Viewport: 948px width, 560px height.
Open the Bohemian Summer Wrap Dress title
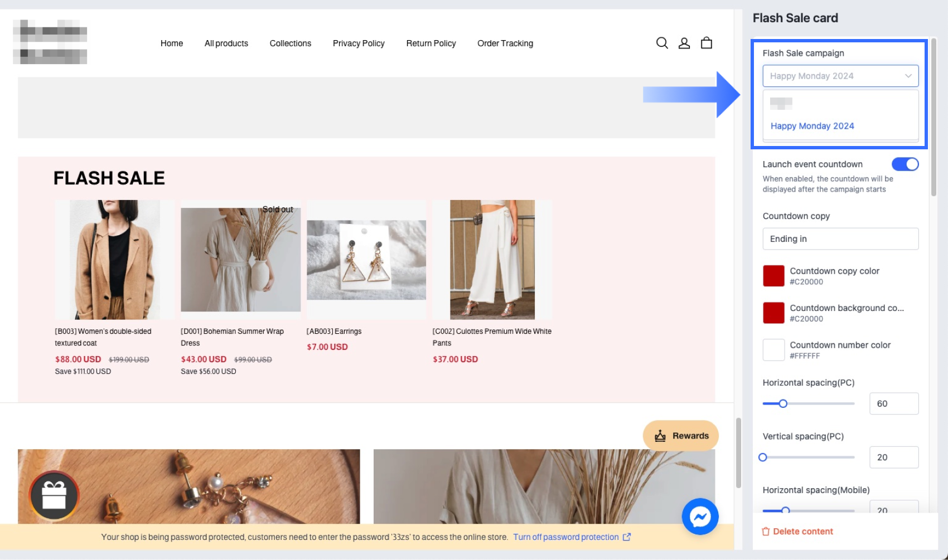point(232,337)
